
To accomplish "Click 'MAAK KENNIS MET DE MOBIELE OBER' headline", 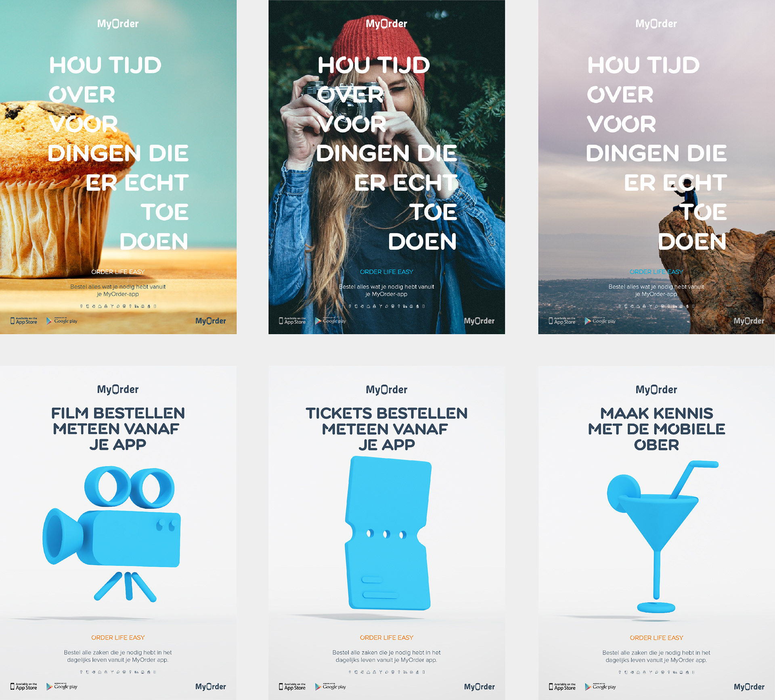I will [656, 429].
